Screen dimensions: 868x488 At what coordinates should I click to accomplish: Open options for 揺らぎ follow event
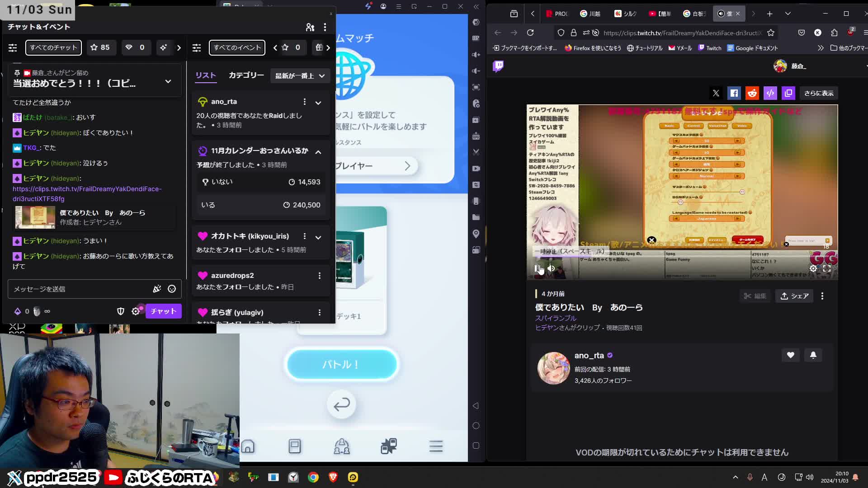320,313
